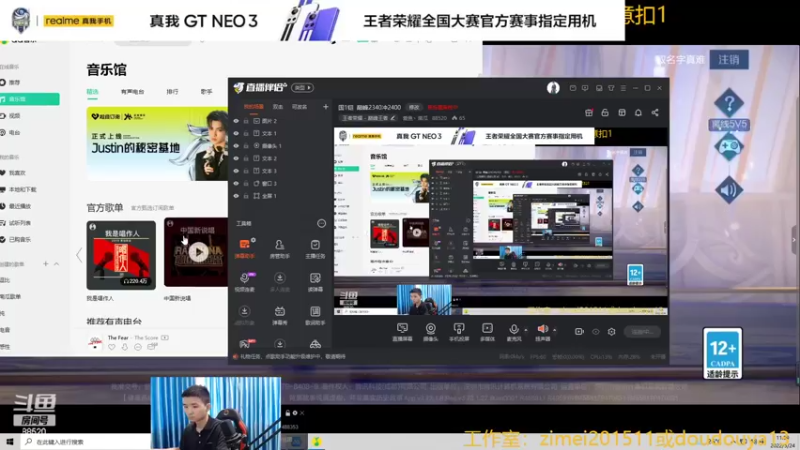
Task: Toggle the preview eye icon in bottom bar
Action: tap(595, 332)
